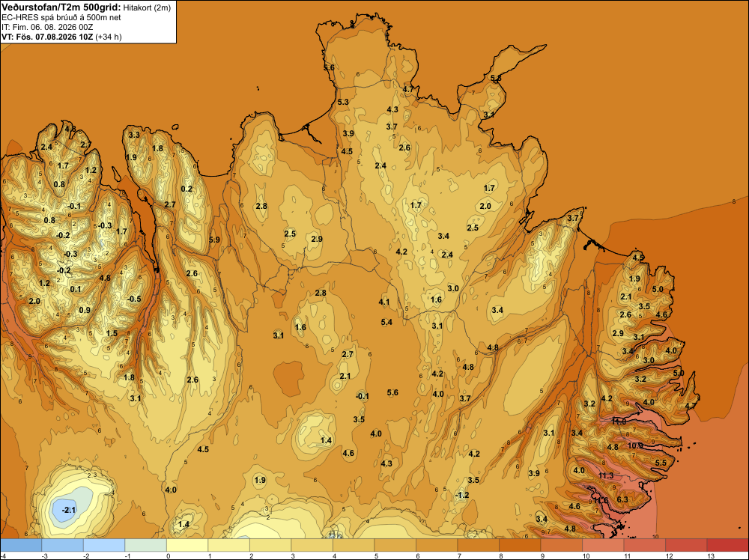Click the orange legend swatch above 7
Image resolution: width=749 pixels, height=560 pixels.
pos(478,545)
